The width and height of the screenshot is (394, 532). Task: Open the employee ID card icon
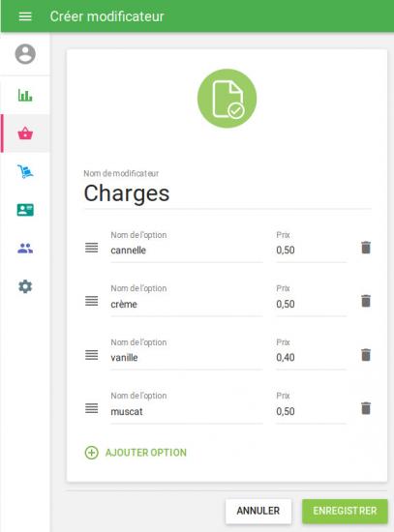[x=25, y=210]
